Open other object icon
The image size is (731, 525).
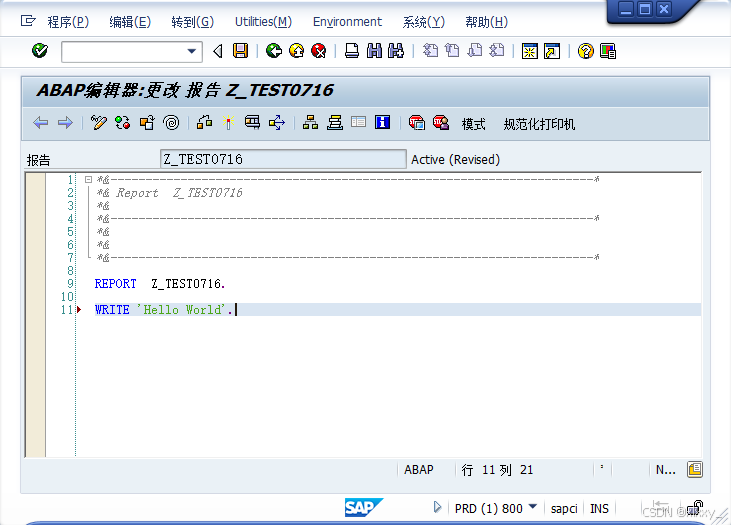click(x=147, y=123)
